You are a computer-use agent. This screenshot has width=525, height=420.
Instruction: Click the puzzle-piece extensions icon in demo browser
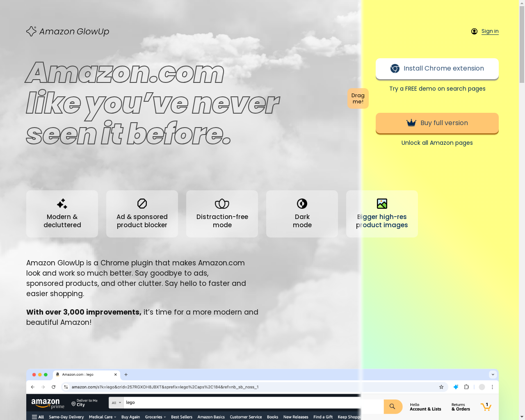pyautogui.click(x=466, y=387)
